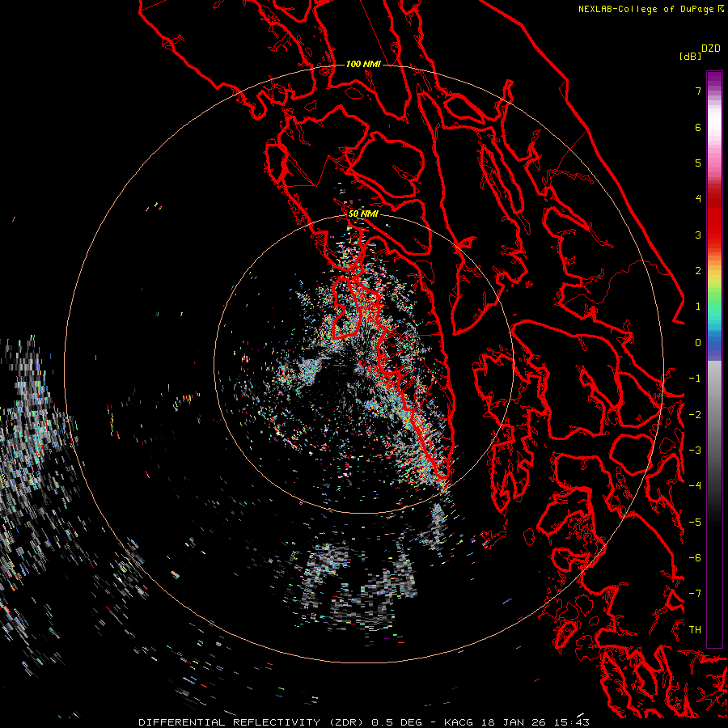The image size is (728, 728).
Task: Select the 1 tick label on the color scale
Action: pos(698,307)
